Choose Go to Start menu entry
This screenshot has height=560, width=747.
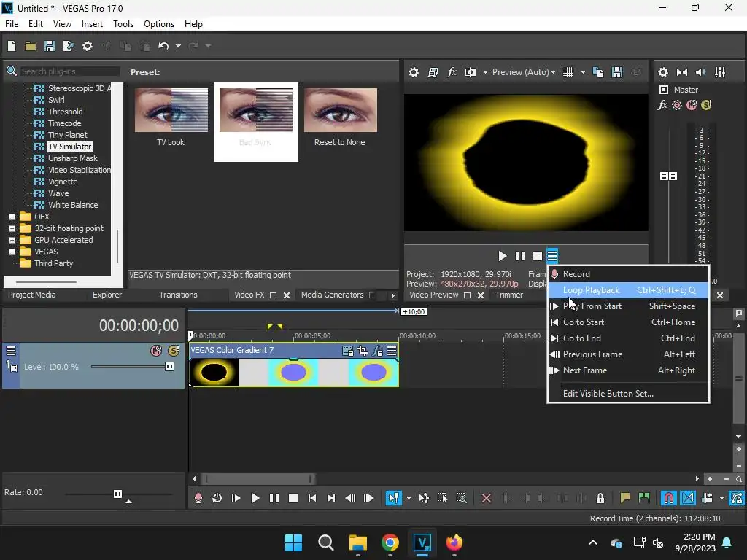[628, 322]
